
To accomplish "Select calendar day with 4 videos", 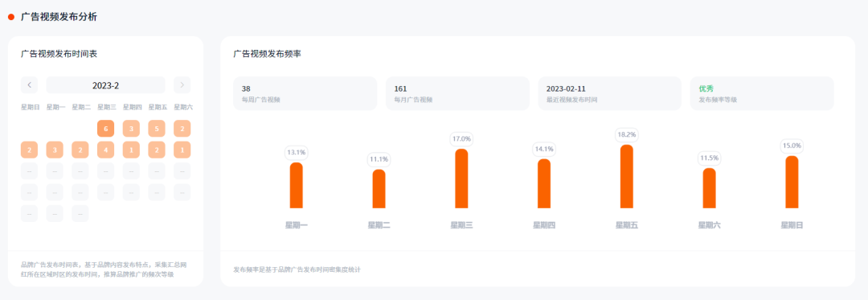I will coord(106,150).
